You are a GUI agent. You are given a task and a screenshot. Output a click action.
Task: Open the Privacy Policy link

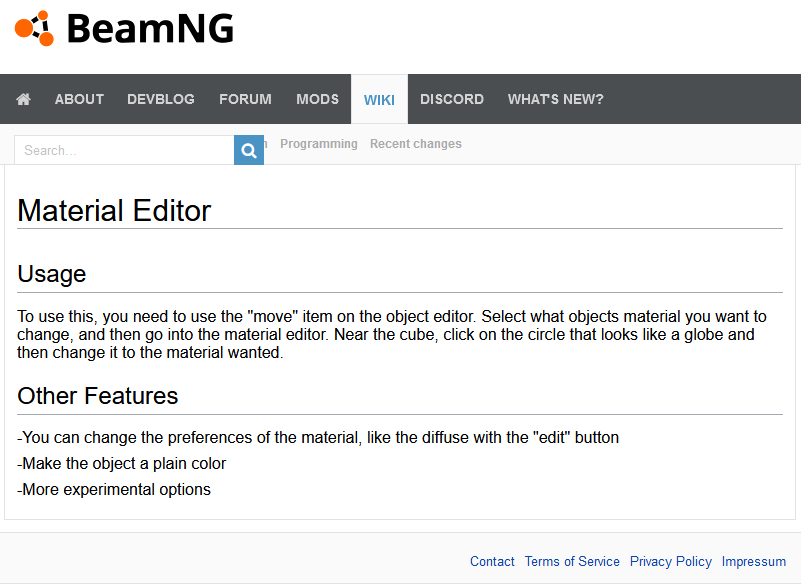coord(671,561)
